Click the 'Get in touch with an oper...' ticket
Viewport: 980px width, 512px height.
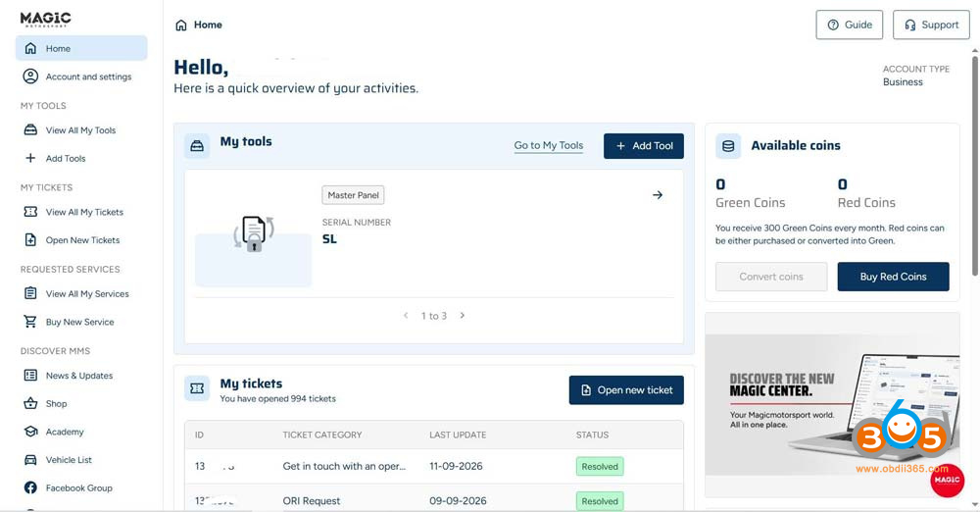coord(344,466)
